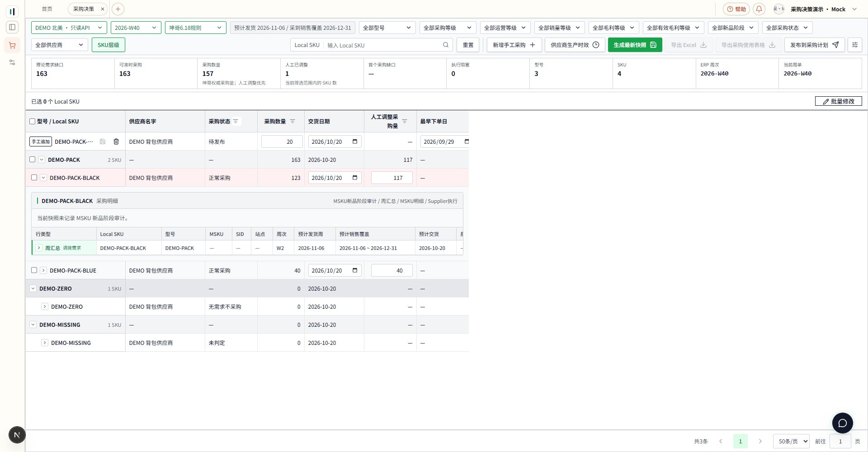Click 批量修改 button
Viewport: 868px width, 452px height.
pos(838,101)
